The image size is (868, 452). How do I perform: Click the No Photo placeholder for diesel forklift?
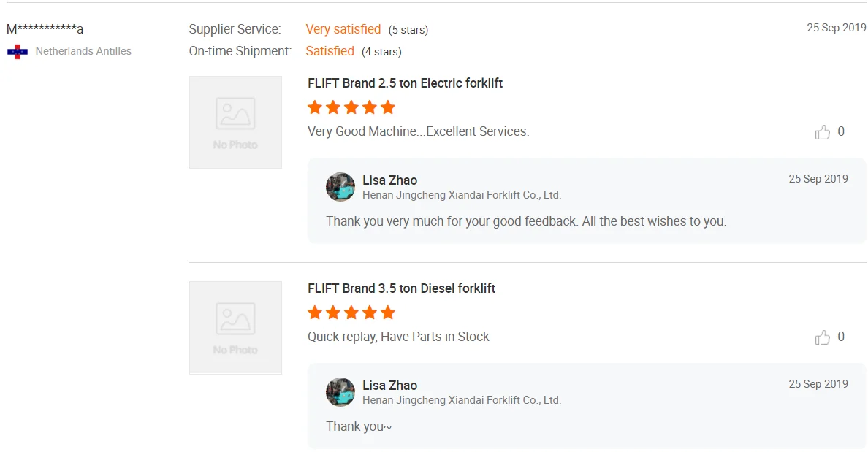click(x=235, y=327)
